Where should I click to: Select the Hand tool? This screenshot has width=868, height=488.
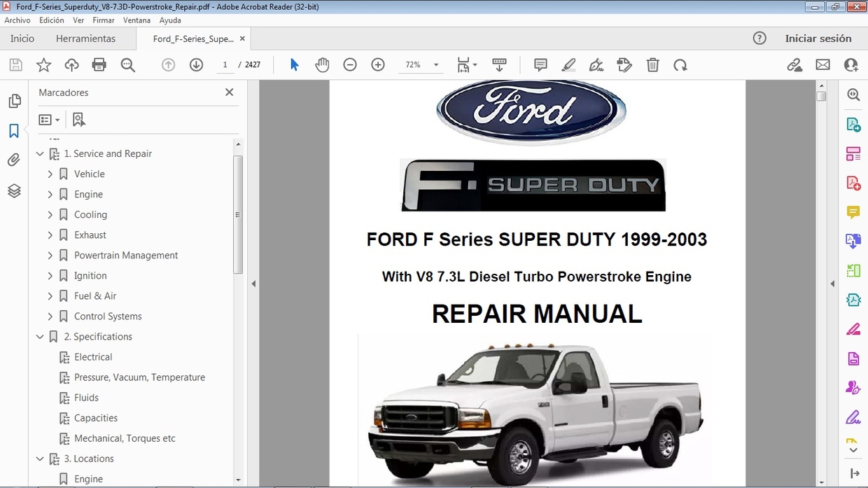click(x=322, y=64)
